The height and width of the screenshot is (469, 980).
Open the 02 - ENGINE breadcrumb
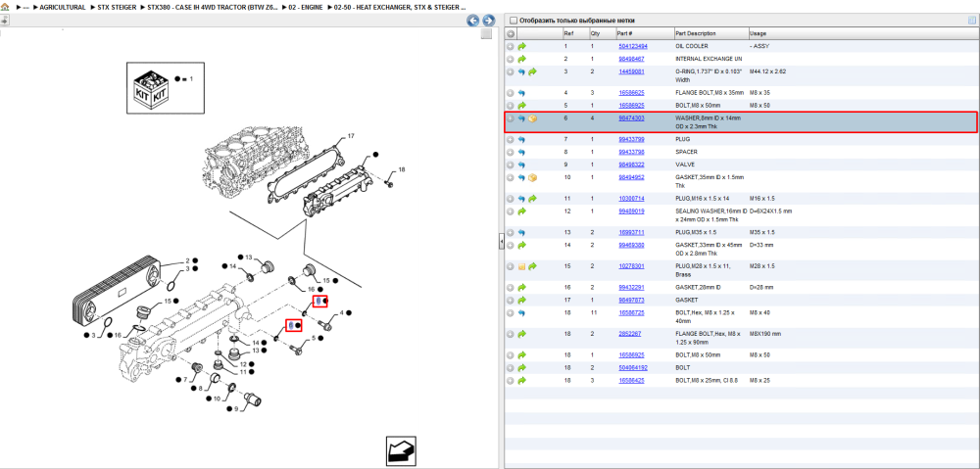308,8
